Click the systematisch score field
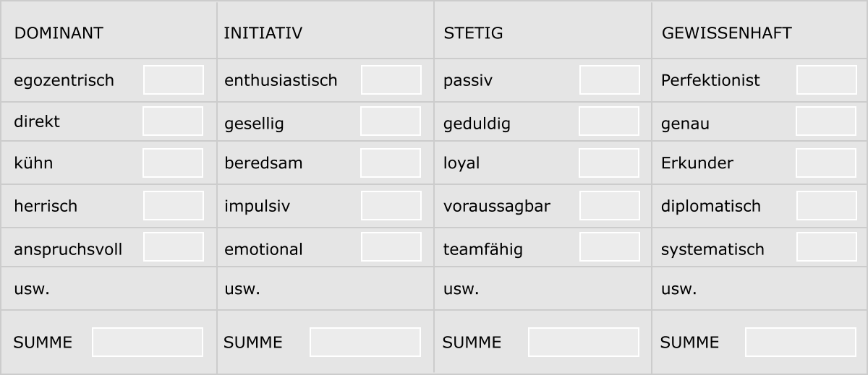This screenshot has height=375, width=868. pos(827,247)
